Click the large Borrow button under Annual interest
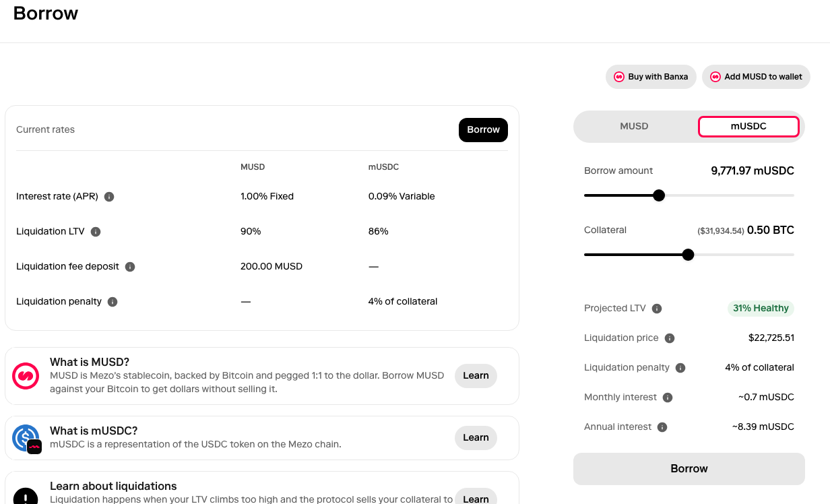830x504 pixels. tap(689, 469)
